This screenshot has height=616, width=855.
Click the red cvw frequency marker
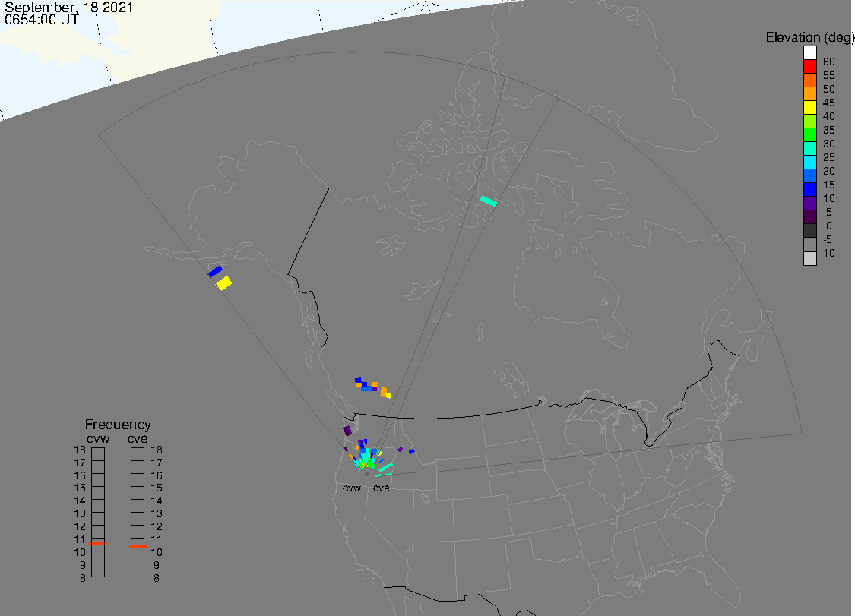coord(98,544)
